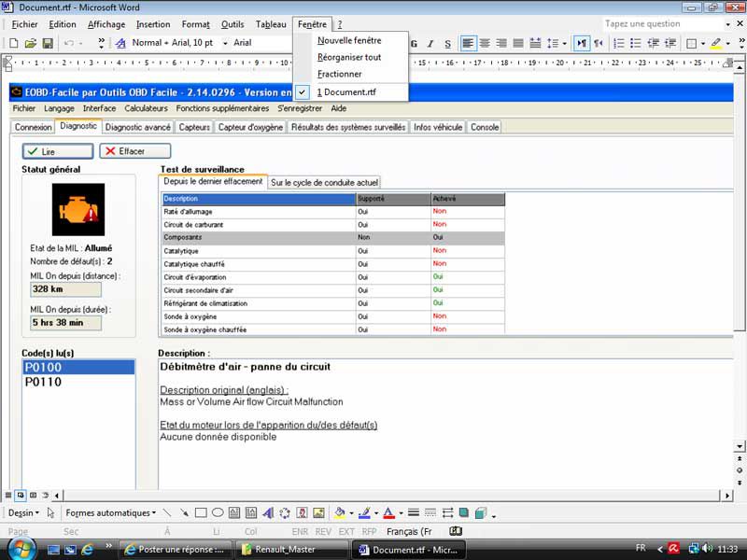This screenshot has width=747, height=560.
Task: Insert clip art from the Drawing toolbar
Action: click(302, 512)
